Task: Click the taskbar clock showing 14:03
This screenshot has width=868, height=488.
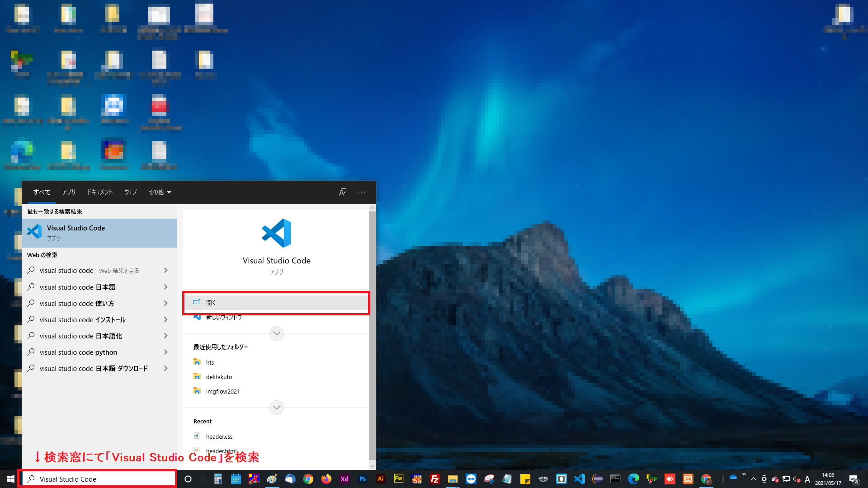Action: point(828,479)
